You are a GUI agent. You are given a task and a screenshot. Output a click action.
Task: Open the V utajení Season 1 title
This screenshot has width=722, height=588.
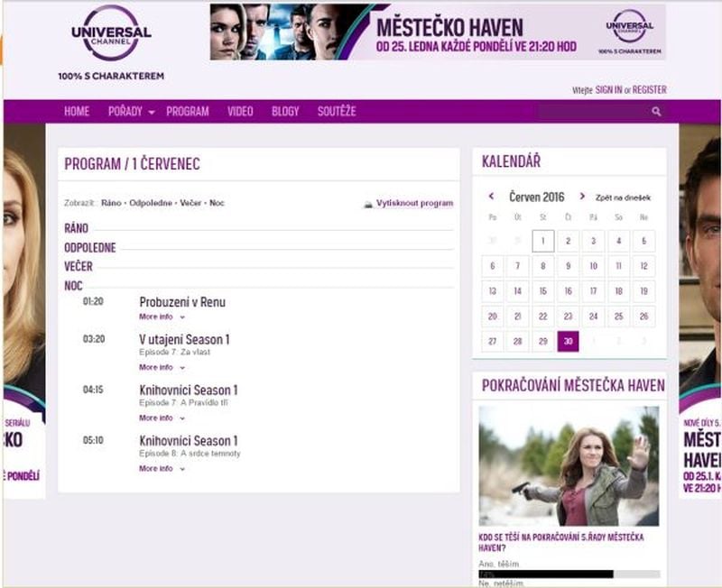(184, 340)
